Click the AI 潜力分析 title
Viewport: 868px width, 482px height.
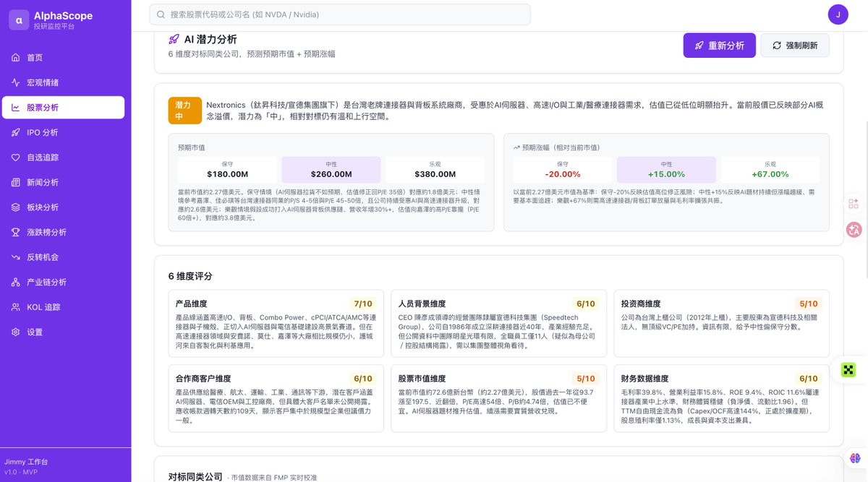(x=210, y=40)
